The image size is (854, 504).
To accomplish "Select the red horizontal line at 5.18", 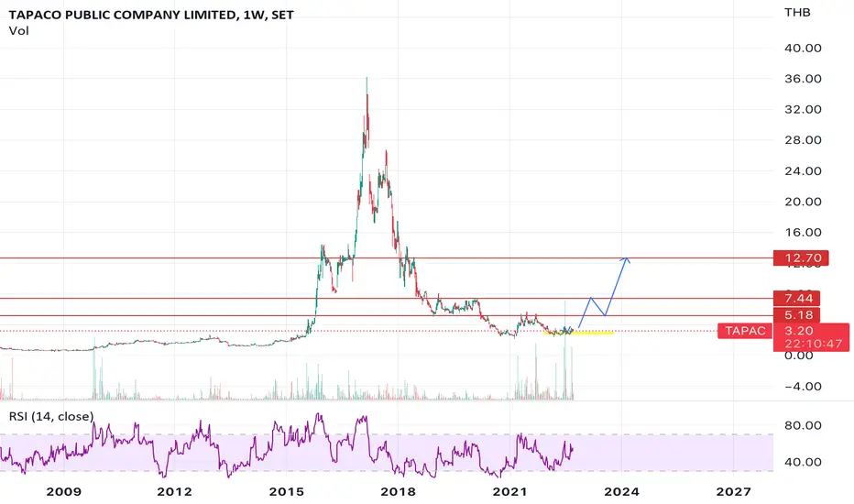I will (386, 315).
